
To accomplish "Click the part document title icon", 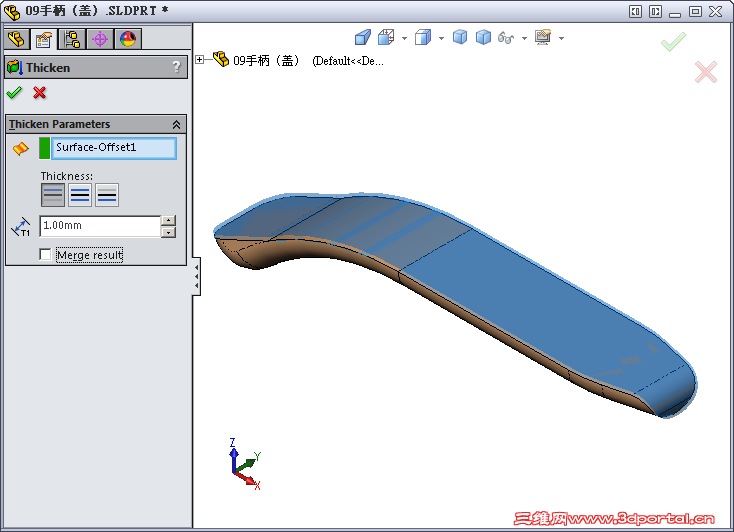I will click(12, 11).
